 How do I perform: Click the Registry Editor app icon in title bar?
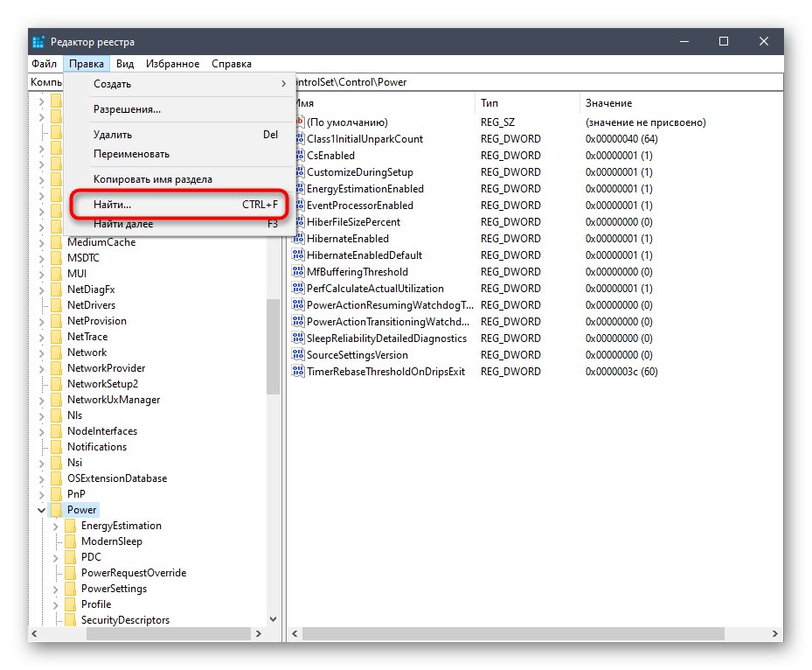pyautogui.click(x=38, y=41)
